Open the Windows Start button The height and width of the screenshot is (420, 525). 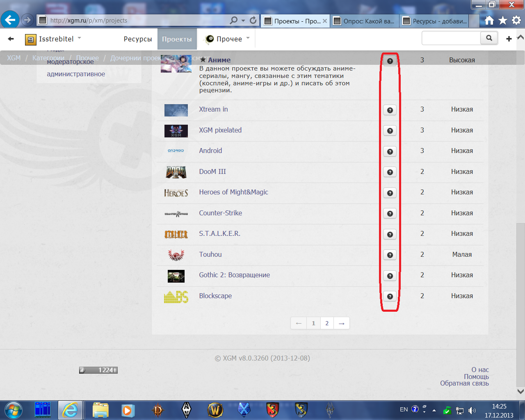coord(13,410)
